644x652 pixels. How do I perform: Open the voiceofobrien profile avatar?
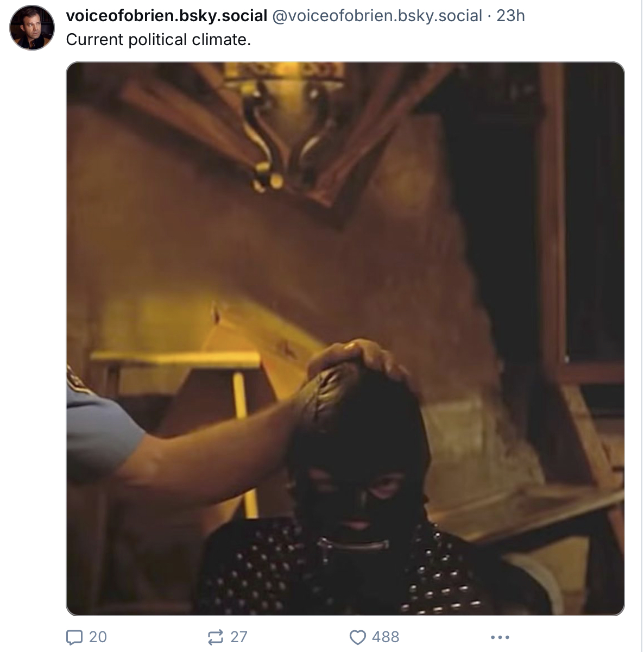point(33,28)
